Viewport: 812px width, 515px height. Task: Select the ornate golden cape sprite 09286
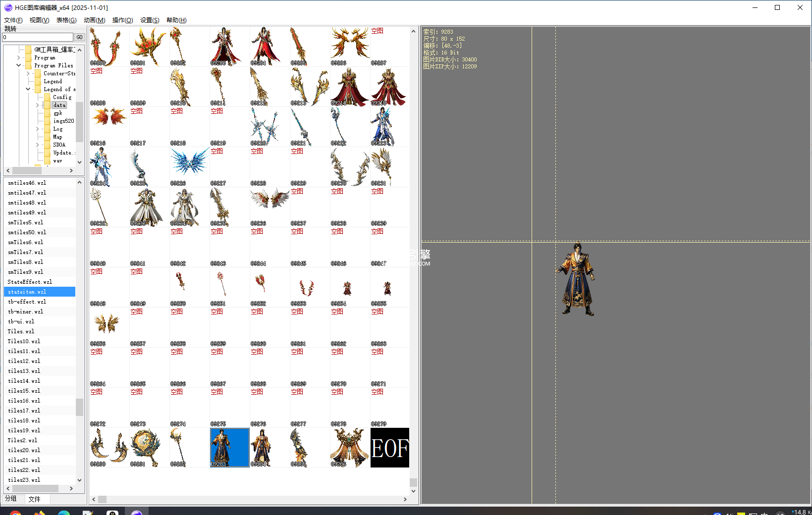click(350, 448)
